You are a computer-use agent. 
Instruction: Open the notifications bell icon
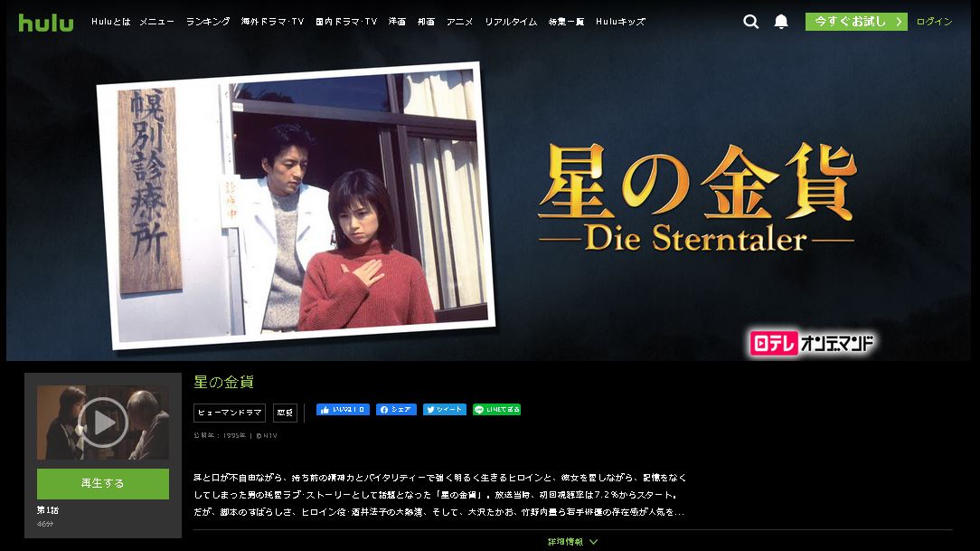pyautogui.click(x=781, y=22)
